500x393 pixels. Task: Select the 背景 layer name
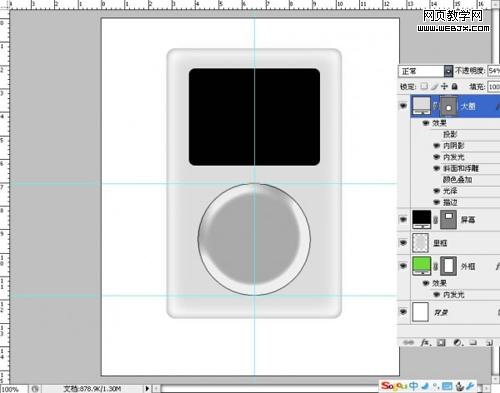[x=441, y=312]
